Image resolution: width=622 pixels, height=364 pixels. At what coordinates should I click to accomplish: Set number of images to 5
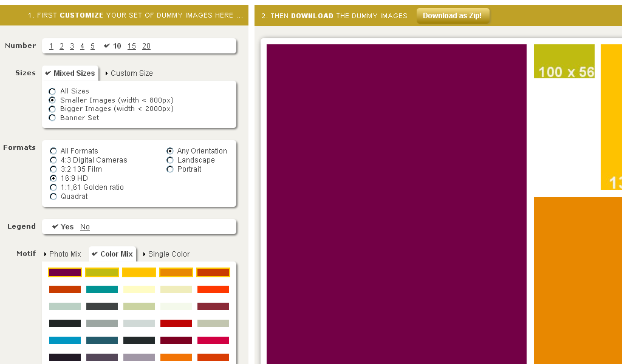[x=92, y=46]
